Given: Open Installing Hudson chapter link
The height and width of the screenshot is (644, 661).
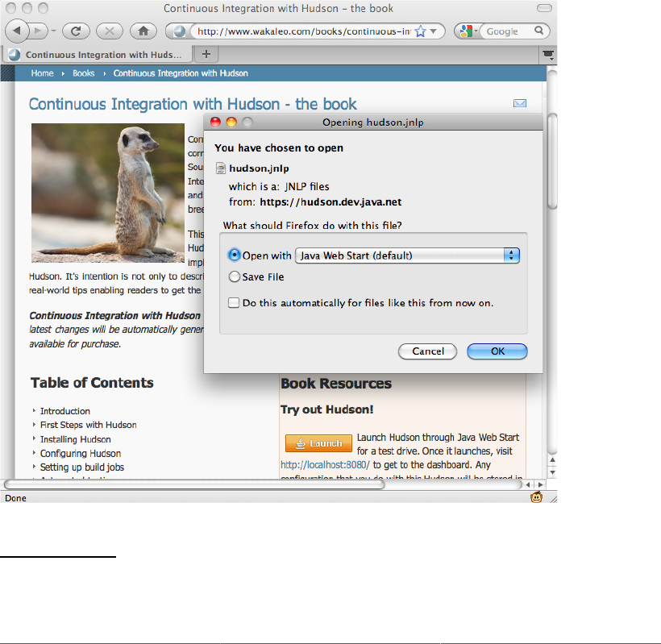Looking at the screenshot, I should [76, 439].
